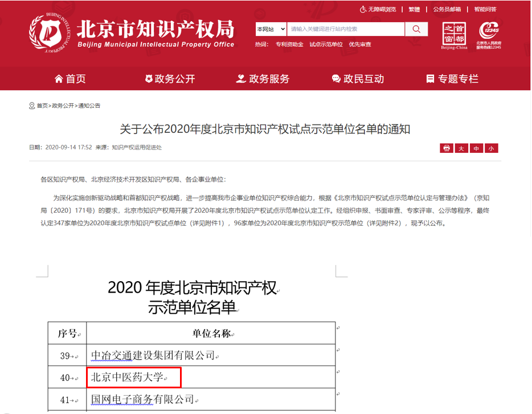The image size is (532, 414).
Task: Click the magnifier search button
Action: [x=416, y=29]
